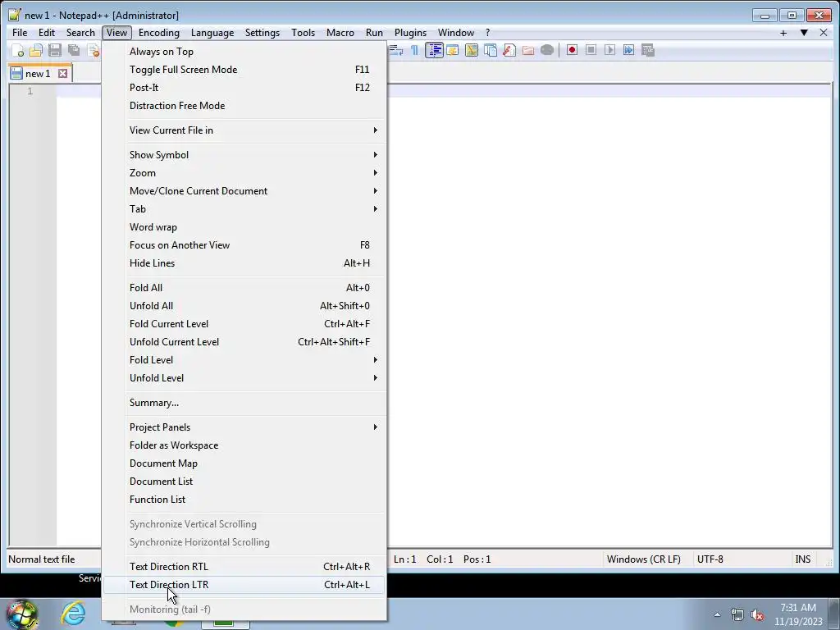Image resolution: width=840 pixels, height=630 pixels.
Task: Click the Document List toolbar icon
Action: pos(491,50)
